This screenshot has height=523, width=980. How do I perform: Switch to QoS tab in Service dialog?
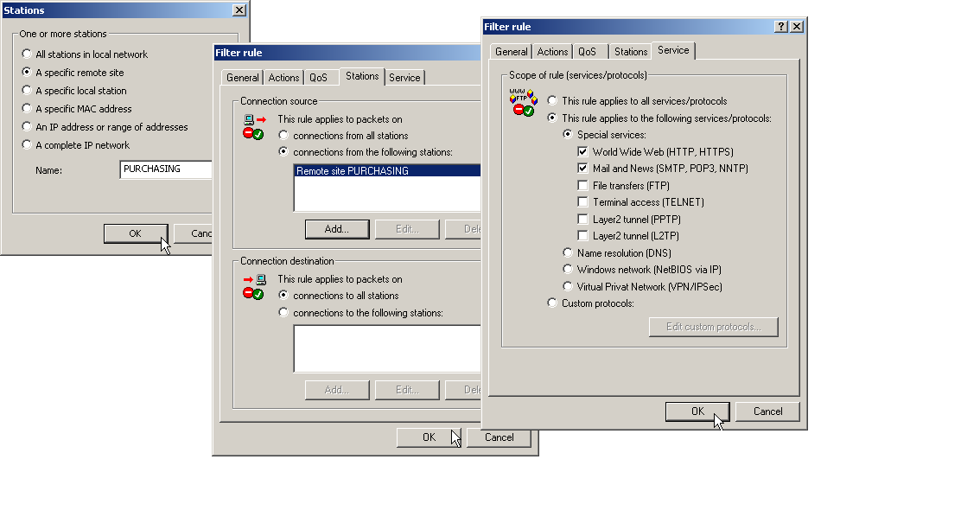click(x=587, y=52)
